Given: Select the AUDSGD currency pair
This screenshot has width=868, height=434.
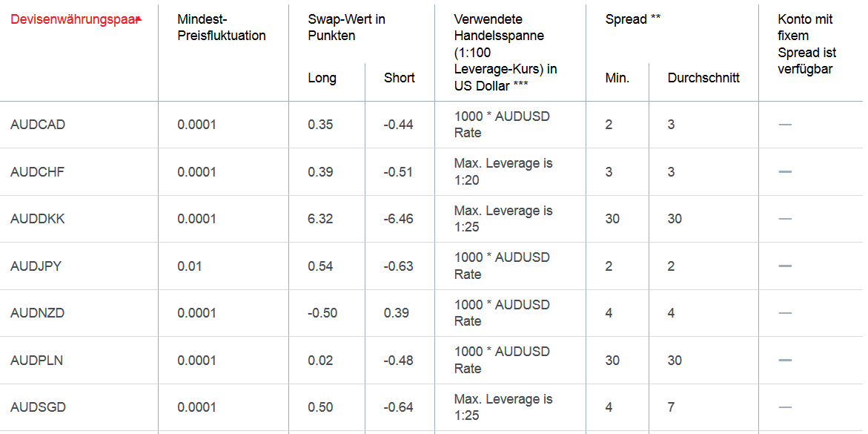Looking at the screenshot, I should click(39, 407).
